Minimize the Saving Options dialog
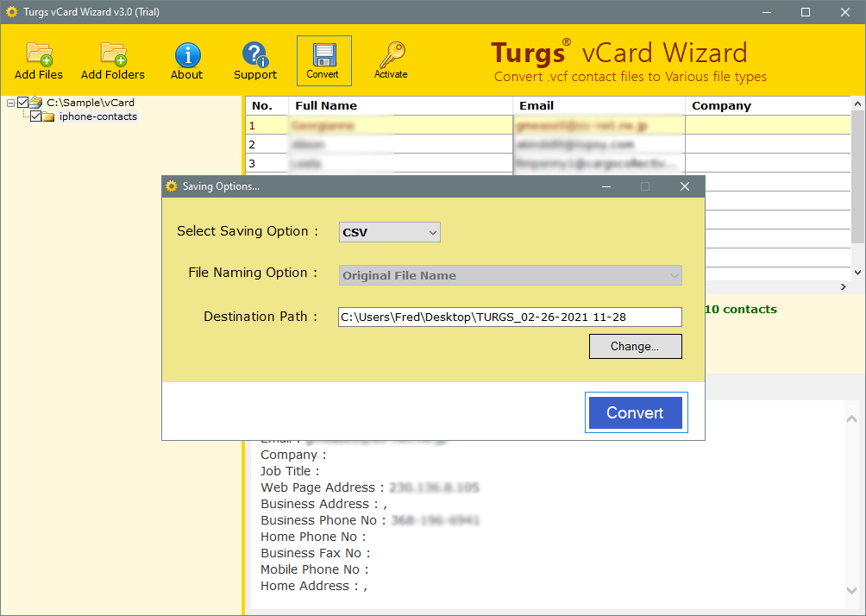Screen dimensions: 866x616 click(x=606, y=186)
